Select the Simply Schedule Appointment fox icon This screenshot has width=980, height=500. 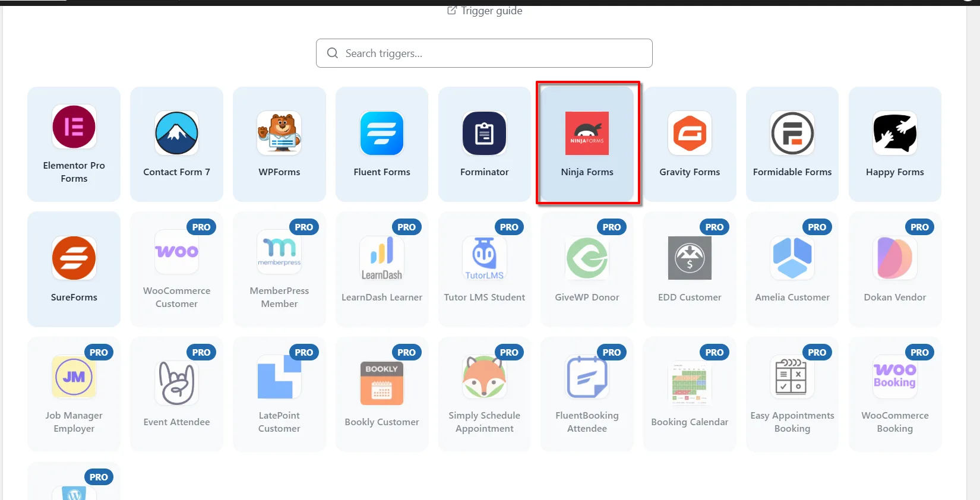485,376
